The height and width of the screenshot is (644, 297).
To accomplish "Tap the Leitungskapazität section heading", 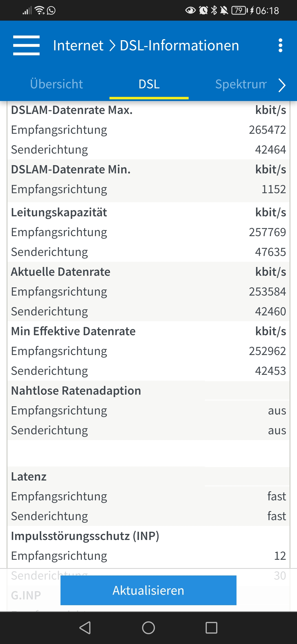I will coord(59,212).
